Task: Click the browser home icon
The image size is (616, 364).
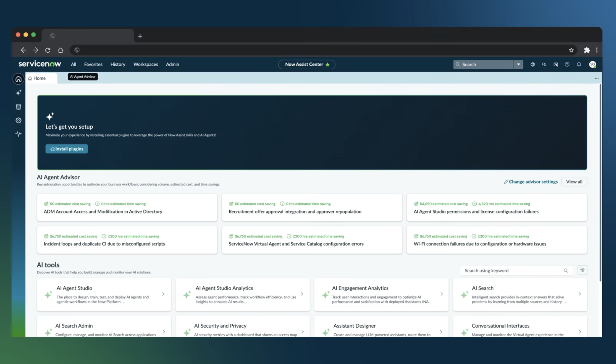Action: 60,50
